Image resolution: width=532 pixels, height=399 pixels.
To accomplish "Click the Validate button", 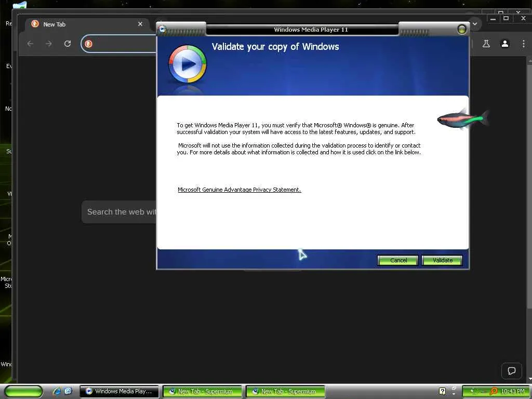I will [442, 260].
